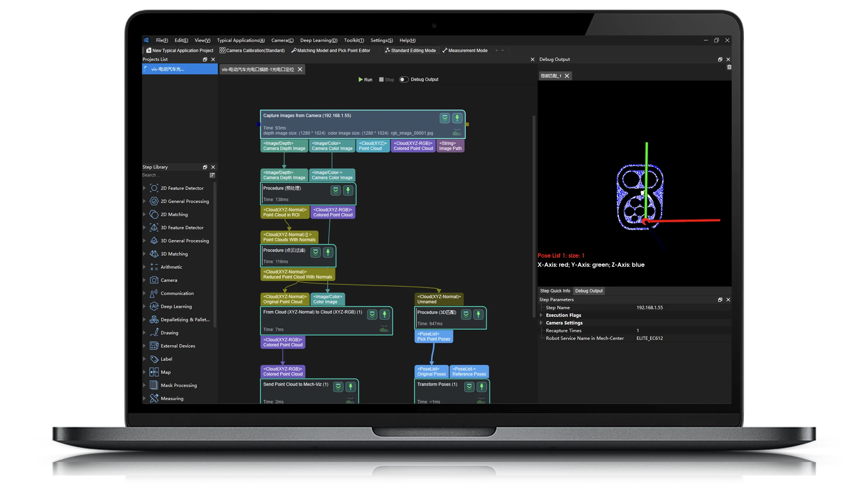Switch to the Step Quick Info tab
Viewport: 868px width, 488px height.
(555, 291)
